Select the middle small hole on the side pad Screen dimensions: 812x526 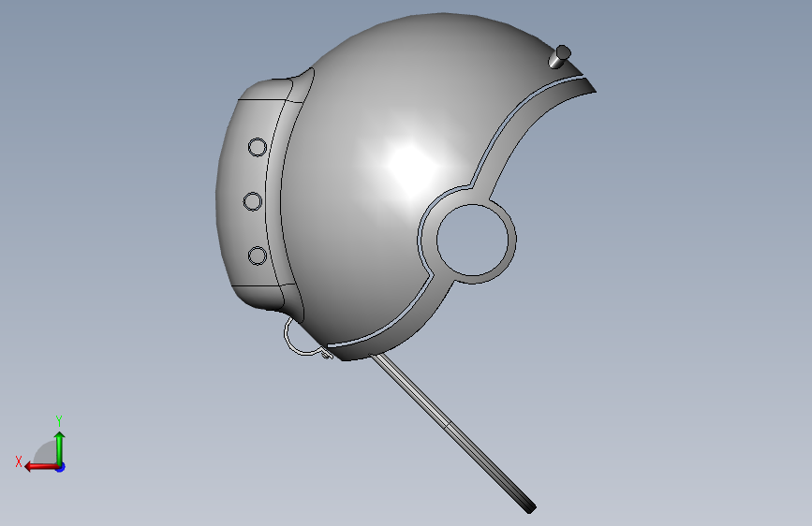[x=252, y=201]
